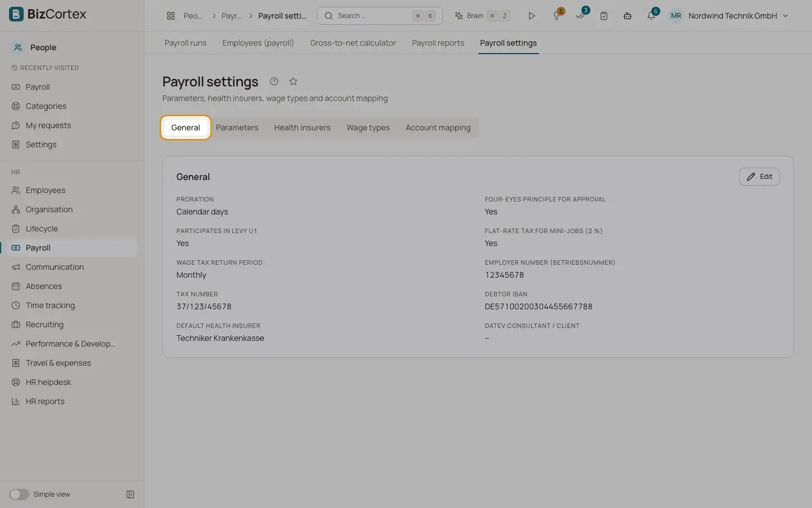Open the lightbulb tips icon with badge 5
This screenshot has width=812, height=508.
click(557, 16)
